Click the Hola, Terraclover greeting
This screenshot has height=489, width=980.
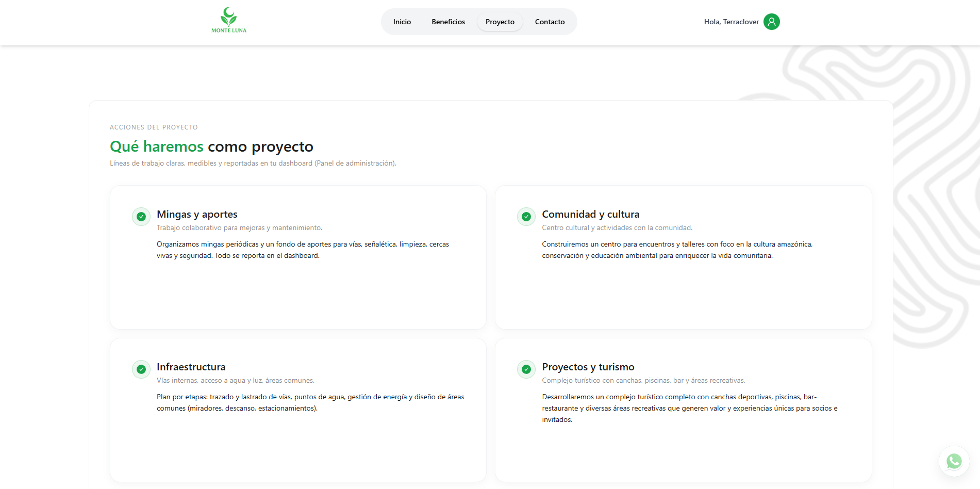pyautogui.click(x=731, y=22)
